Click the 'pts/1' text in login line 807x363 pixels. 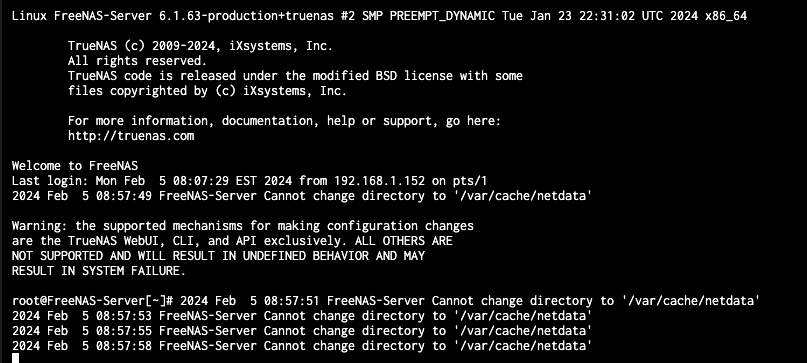(469, 181)
